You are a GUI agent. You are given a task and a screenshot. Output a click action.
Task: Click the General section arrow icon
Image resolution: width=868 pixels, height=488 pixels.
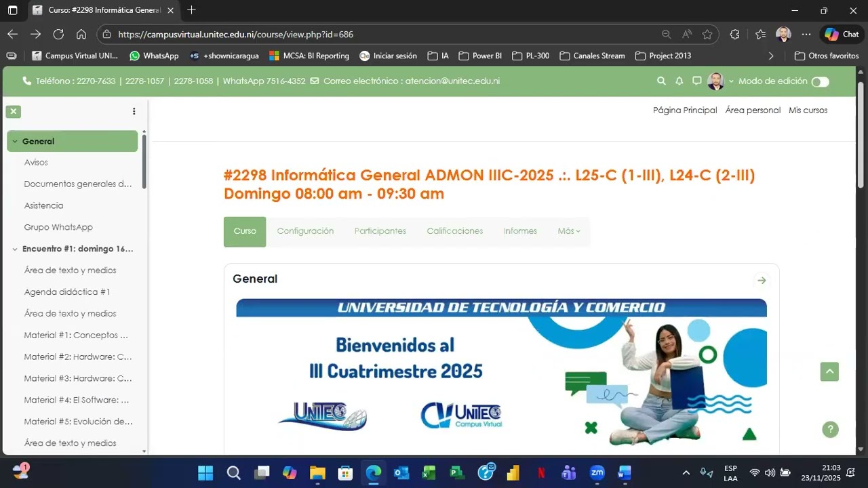click(x=762, y=280)
